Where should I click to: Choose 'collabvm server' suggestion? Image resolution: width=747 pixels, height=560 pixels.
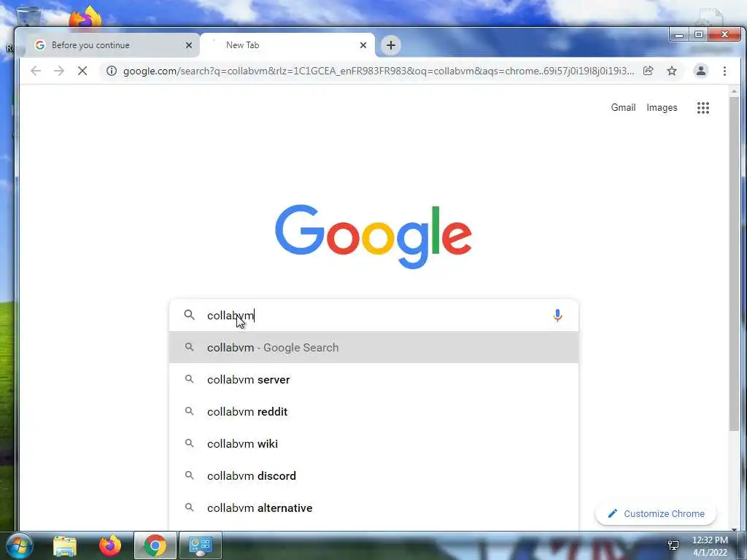click(374, 379)
